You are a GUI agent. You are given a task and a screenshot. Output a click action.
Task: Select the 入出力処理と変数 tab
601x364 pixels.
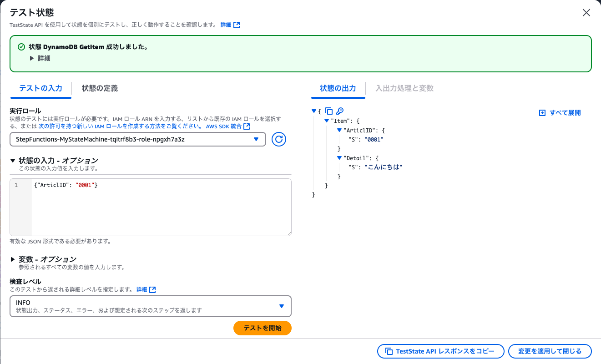(404, 88)
